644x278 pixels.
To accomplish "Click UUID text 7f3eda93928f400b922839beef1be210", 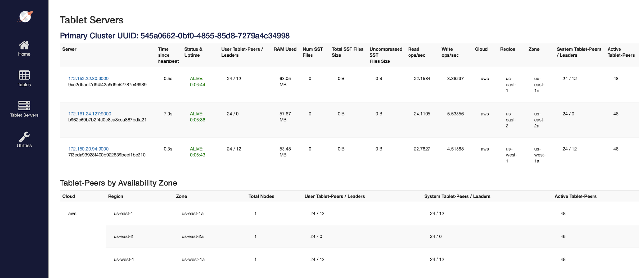I will 107,155.
